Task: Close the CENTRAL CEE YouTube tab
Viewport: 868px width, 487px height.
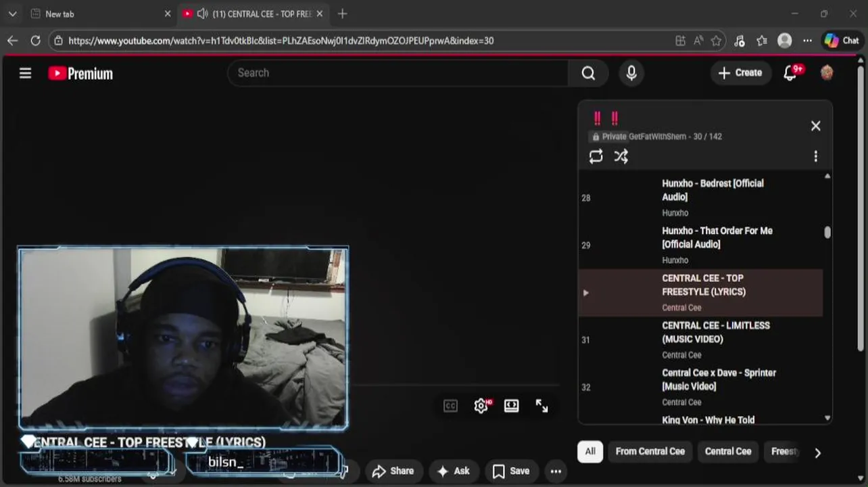Action: point(320,14)
